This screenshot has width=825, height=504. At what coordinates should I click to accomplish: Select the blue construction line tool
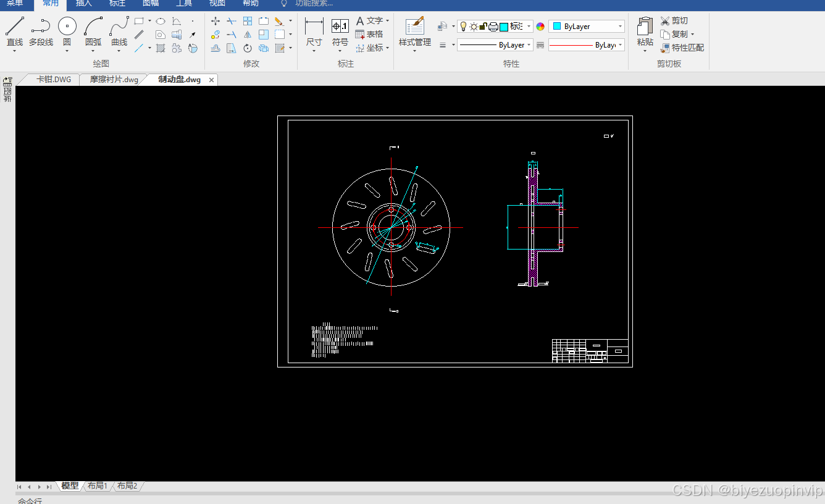point(140,48)
